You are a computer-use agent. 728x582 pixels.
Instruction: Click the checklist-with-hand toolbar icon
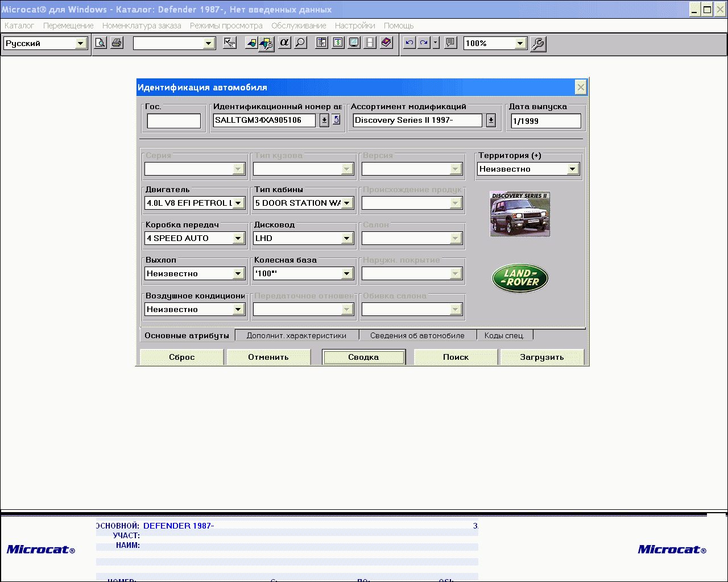[x=230, y=43]
